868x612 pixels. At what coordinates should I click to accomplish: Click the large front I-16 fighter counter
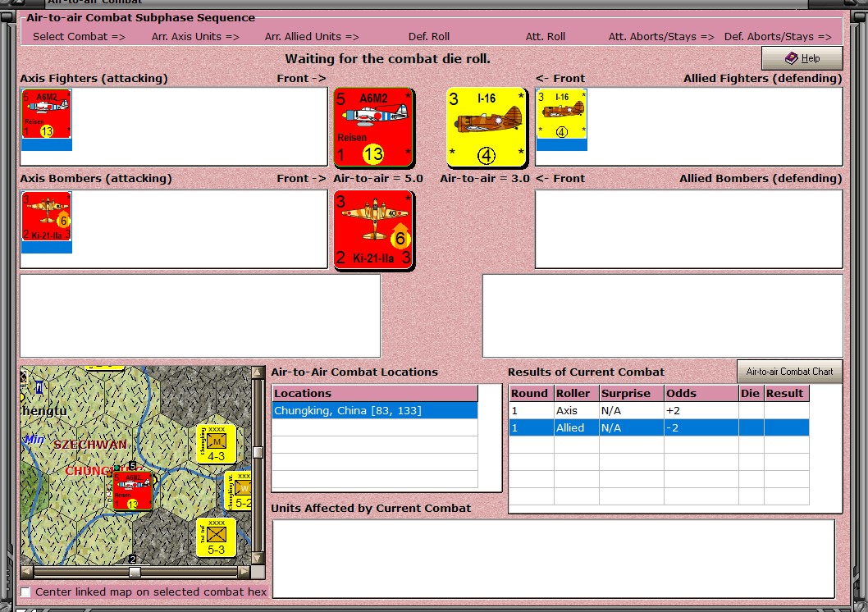(x=487, y=127)
